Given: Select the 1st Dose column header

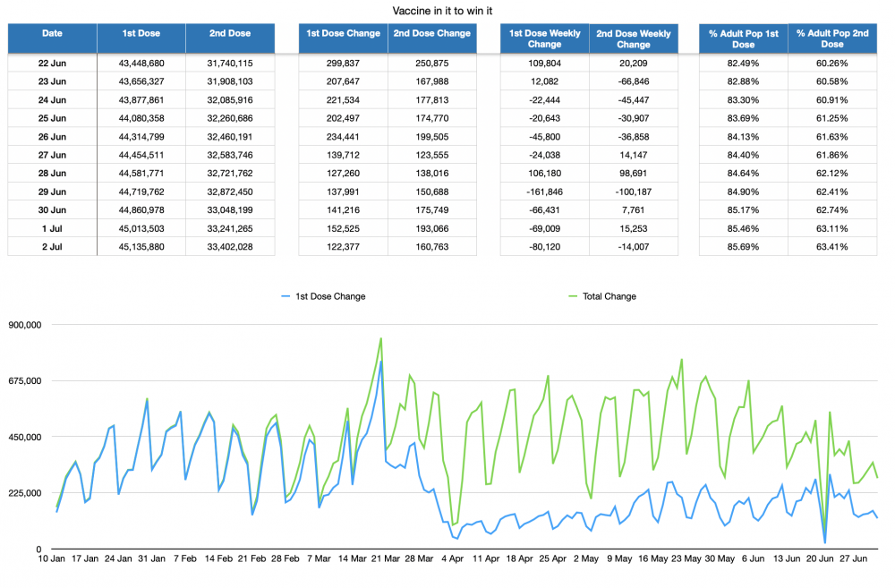Looking at the screenshot, I should pos(141,38).
